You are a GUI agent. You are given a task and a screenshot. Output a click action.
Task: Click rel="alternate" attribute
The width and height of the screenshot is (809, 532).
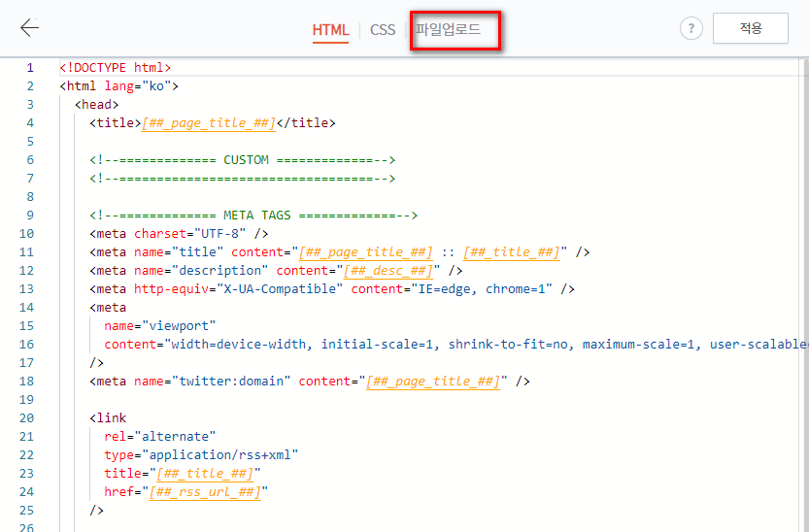(160, 437)
